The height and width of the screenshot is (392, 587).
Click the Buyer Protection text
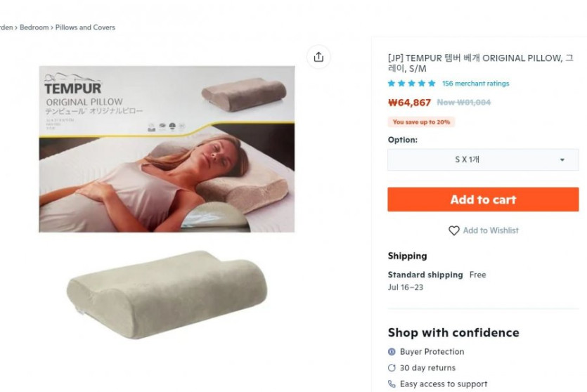(x=432, y=352)
